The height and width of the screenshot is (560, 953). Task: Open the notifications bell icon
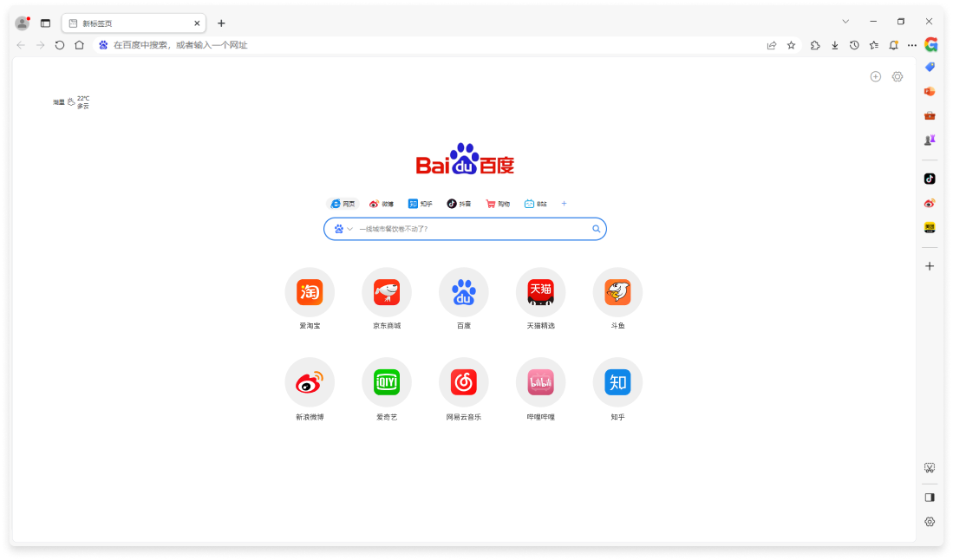(893, 45)
